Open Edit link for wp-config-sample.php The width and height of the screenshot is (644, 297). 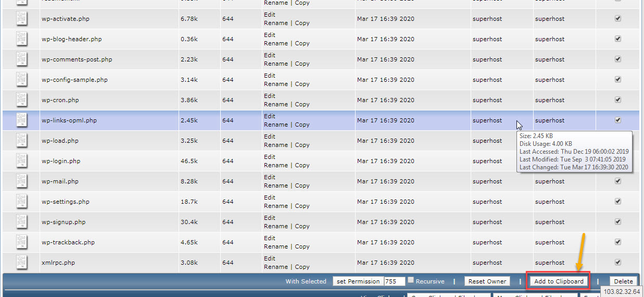pyautogui.click(x=270, y=76)
